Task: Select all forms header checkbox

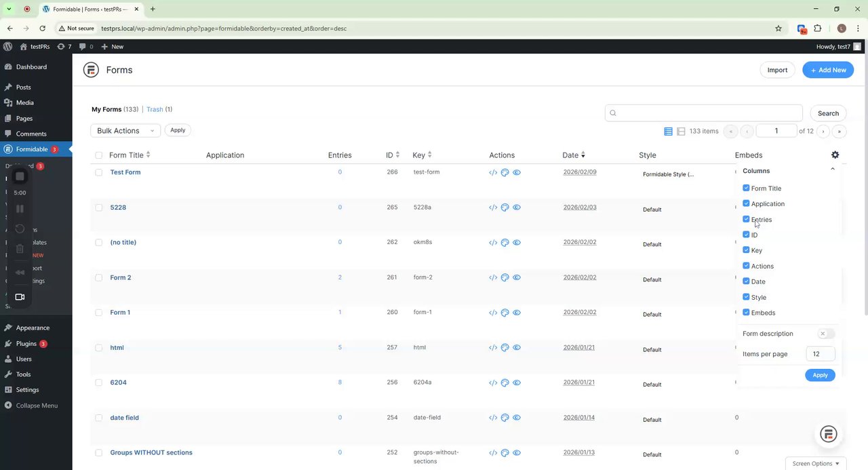Action: coord(98,155)
